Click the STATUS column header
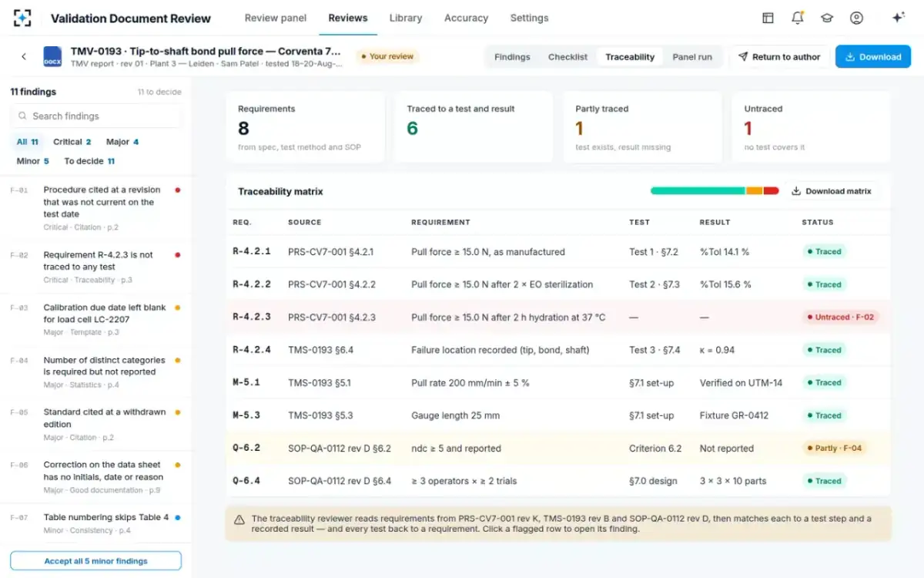 tap(818, 222)
